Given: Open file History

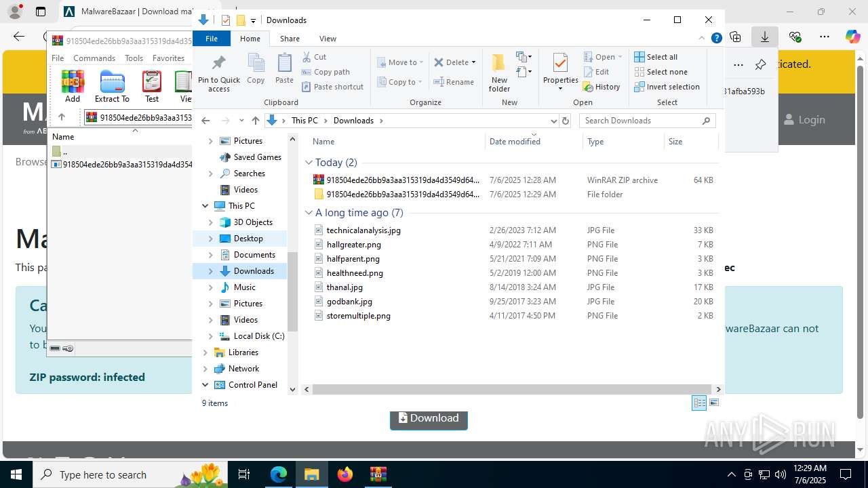Looking at the screenshot, I should pos(601,87).
